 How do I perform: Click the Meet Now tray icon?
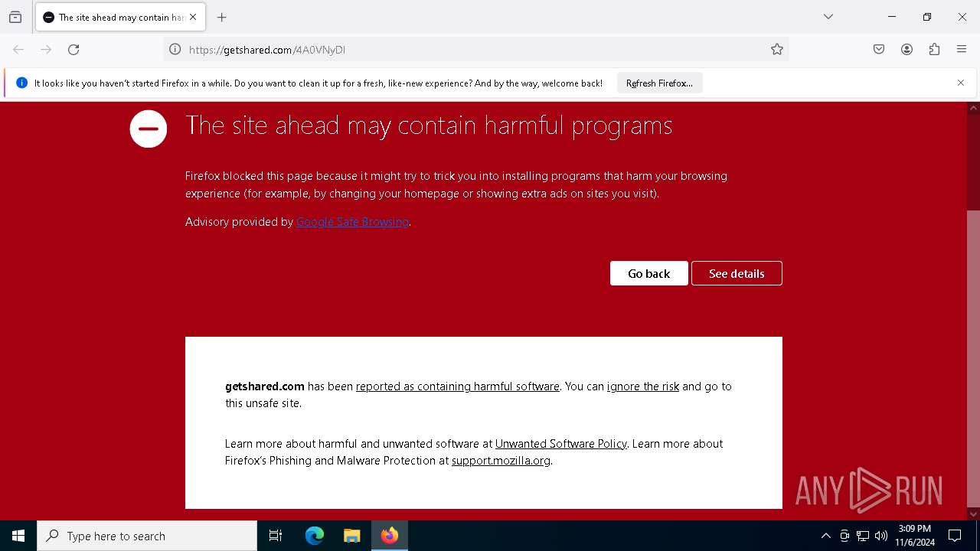[844, 536]
